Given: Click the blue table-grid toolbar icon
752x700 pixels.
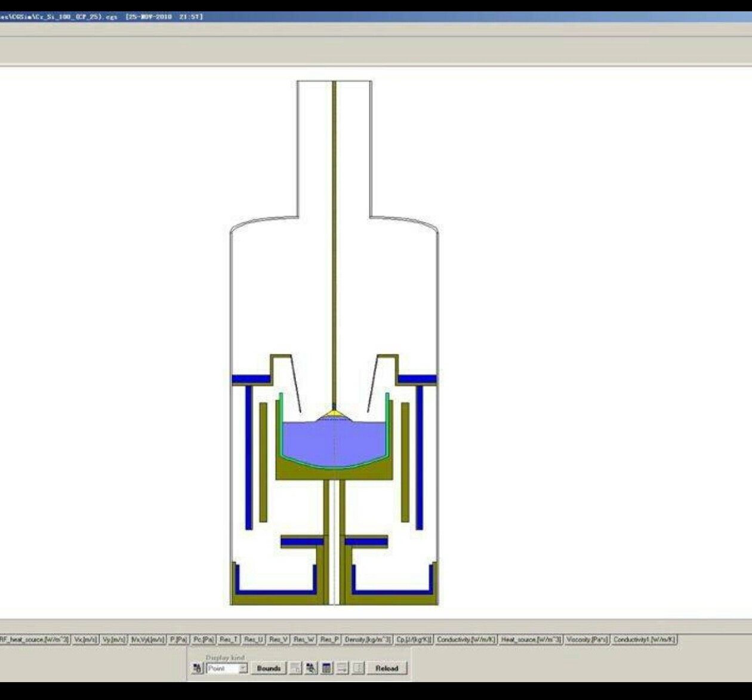Looking at the screenshot, I should [x=326, y=668].
